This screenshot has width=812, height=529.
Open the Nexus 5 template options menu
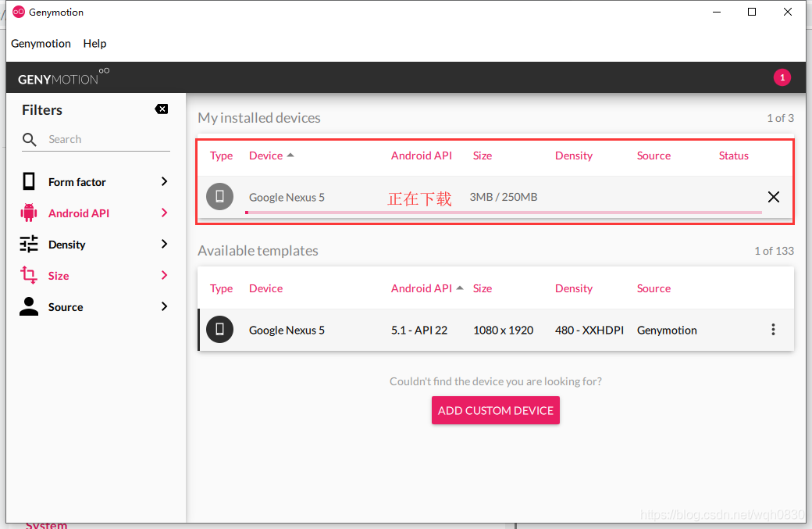(773, 330)
